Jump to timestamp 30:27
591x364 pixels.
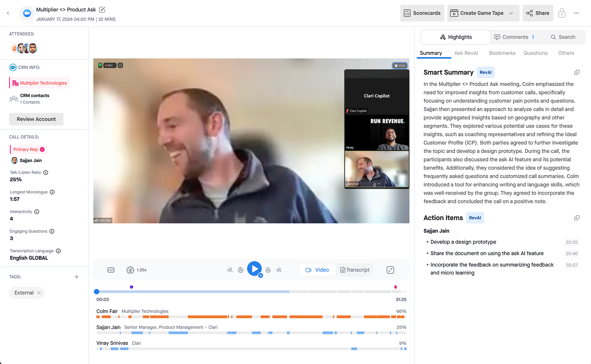click(572, 265)
